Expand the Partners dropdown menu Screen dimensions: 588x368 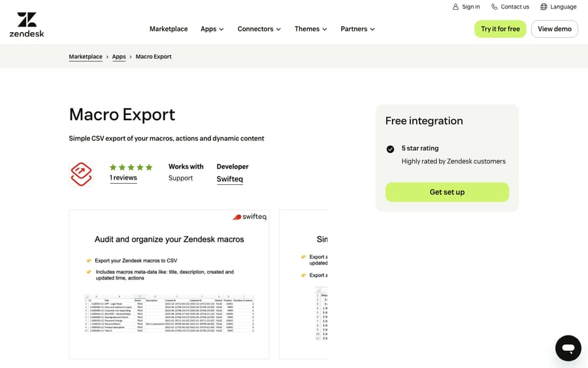coord(357,29)
